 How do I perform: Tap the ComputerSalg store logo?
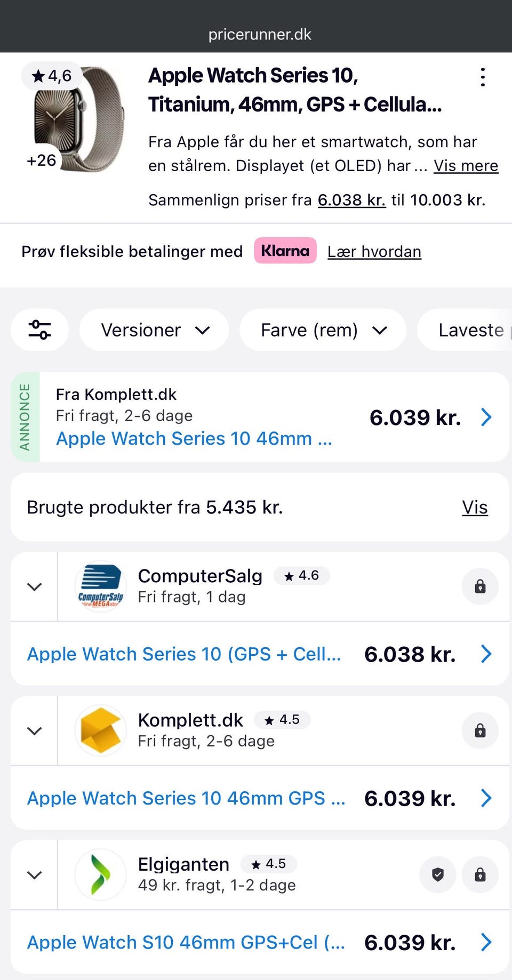(x=100, y=587)
